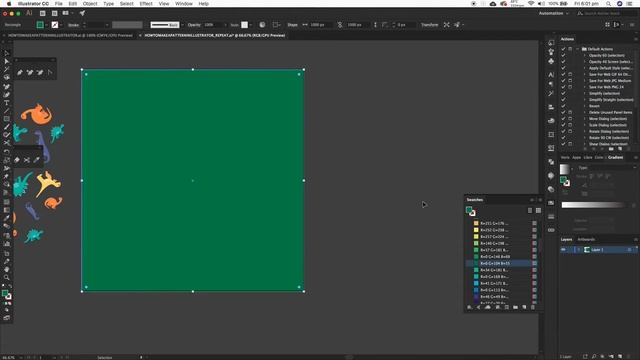Expand the Scale Dialog (selection) action
The image size is (640, 360).
click(584, 125)
